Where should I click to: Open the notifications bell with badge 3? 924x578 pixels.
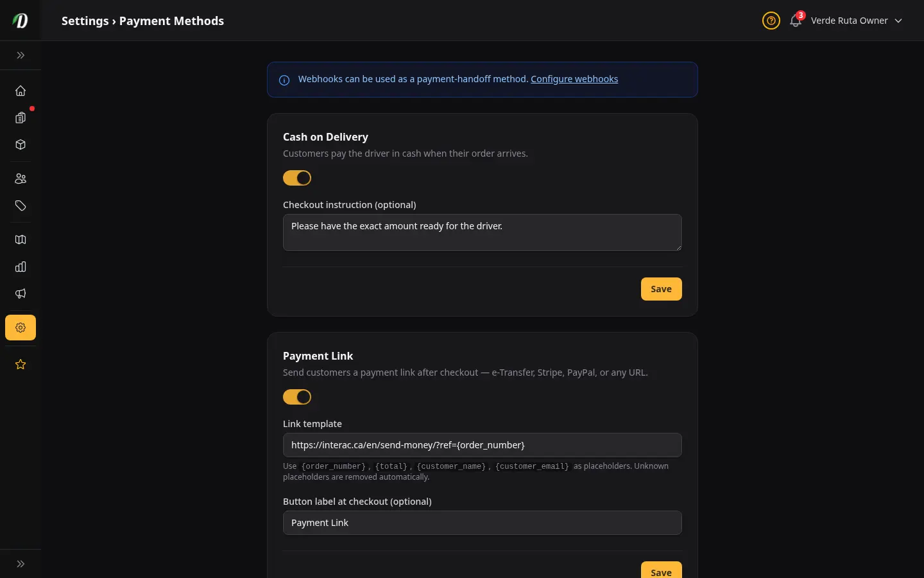796,21
